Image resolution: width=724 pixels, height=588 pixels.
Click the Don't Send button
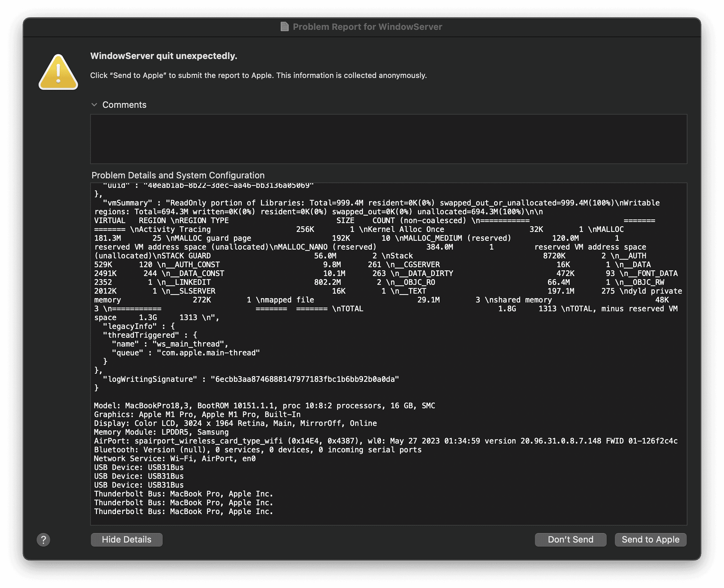[x=570, y=540]
